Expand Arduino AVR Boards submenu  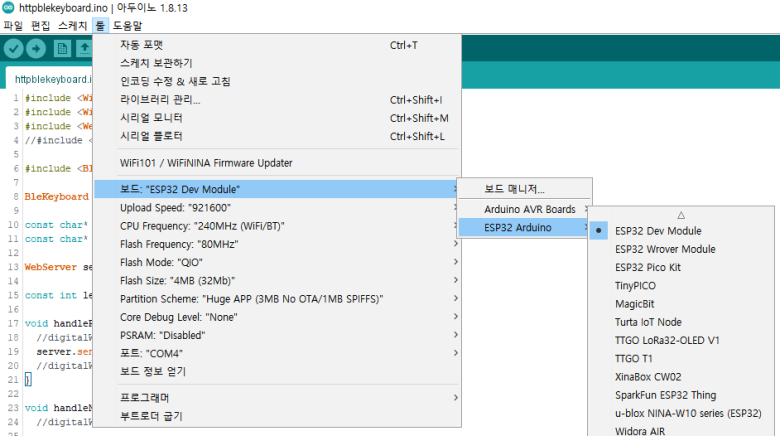(x=525, y=209)
